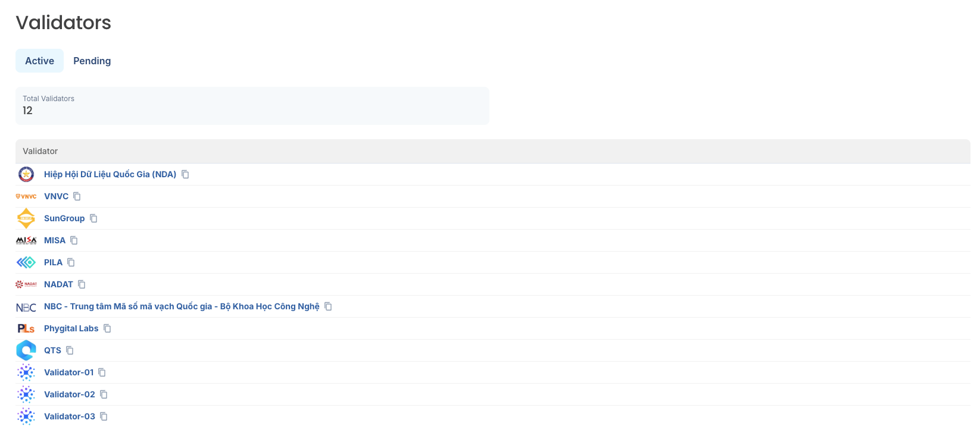Screen dimensions: 980x436
Task: Copy the SunGroup validator address
Action: click(x=93, y=218)
